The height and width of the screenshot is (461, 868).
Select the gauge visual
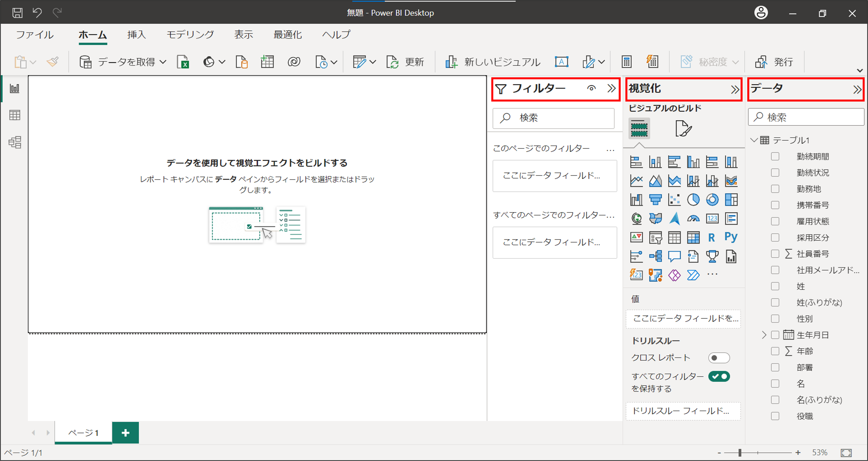coord(693,219)
